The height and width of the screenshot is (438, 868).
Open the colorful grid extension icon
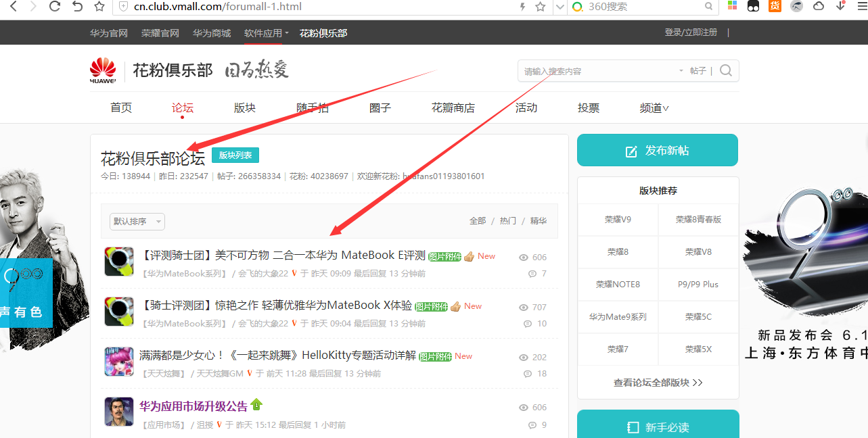point(732,6)
